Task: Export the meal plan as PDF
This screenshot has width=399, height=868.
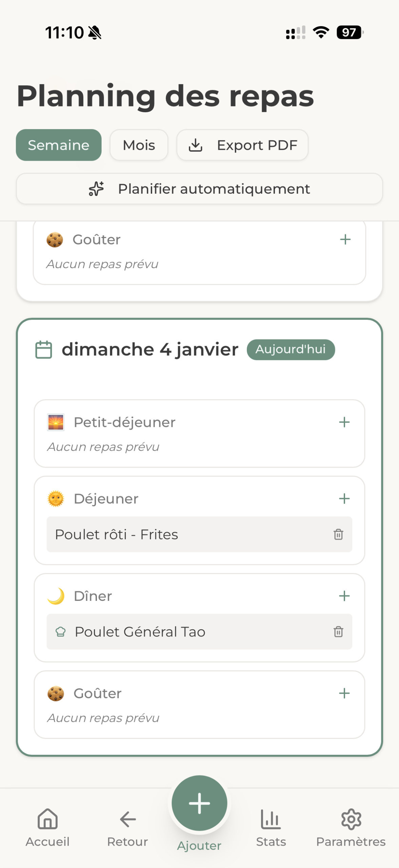Action: click(242, 145)
